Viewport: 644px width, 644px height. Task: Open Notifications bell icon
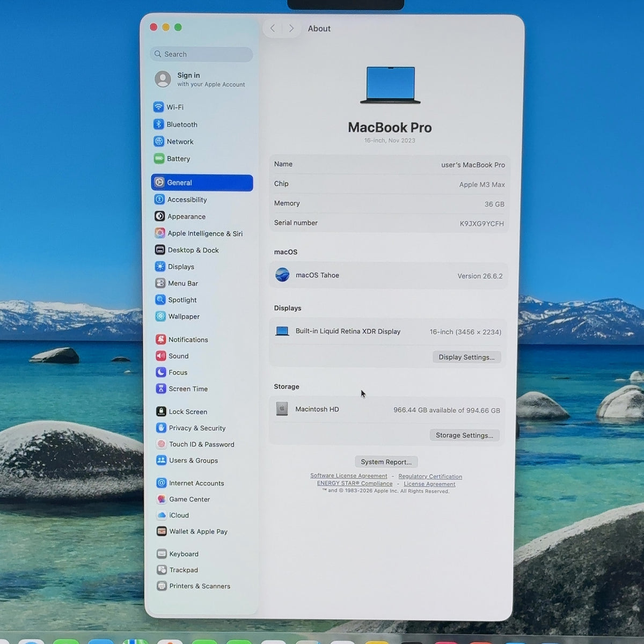[160, 339]
